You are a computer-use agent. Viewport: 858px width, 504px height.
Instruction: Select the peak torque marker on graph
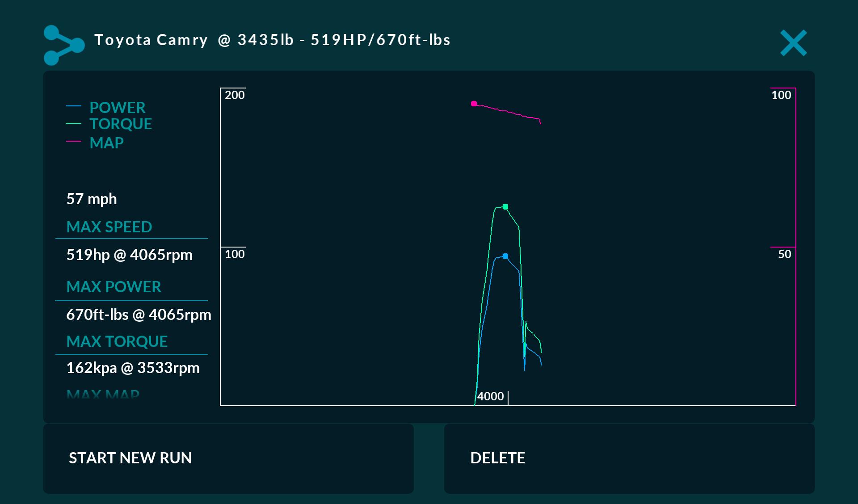pos(505,207)
